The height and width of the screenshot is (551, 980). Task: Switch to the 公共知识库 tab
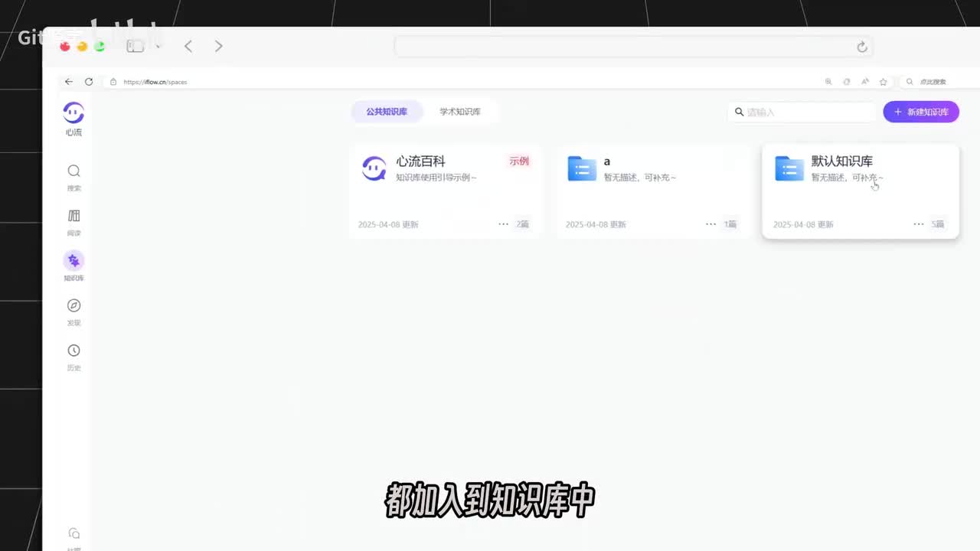387,112
